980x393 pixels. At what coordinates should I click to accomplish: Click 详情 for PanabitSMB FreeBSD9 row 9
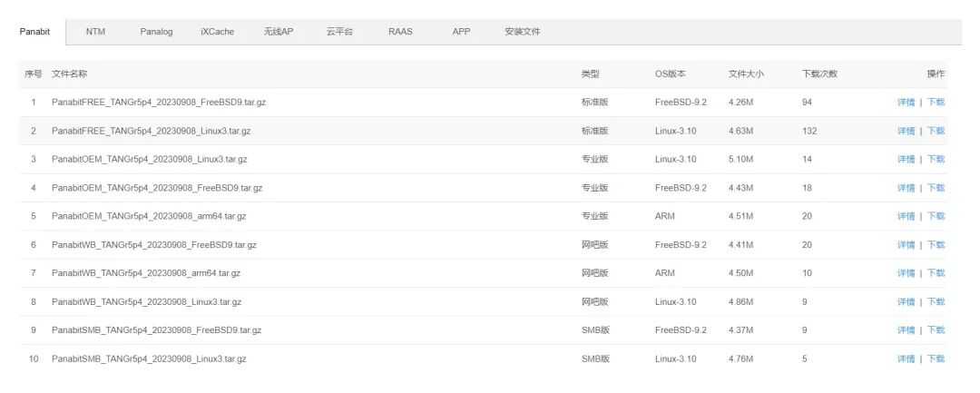pos(906,329)
